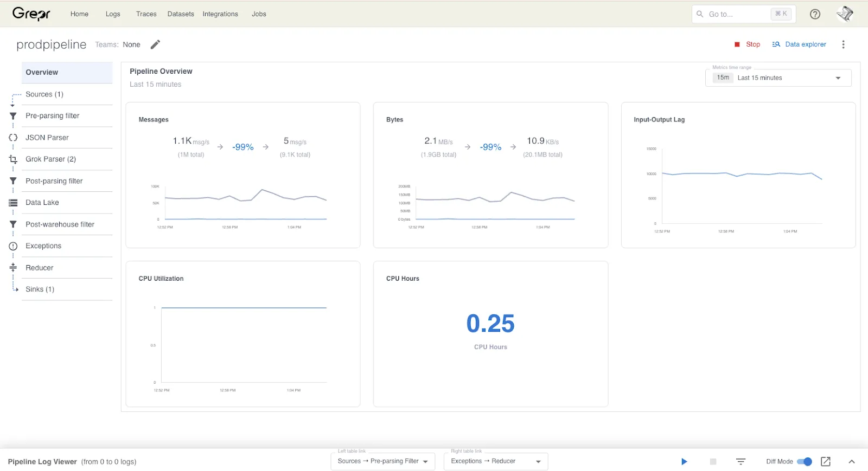Pop out the log viewer in new window
The width and height of the screenshot is (868, 471).
click(826, 462)
